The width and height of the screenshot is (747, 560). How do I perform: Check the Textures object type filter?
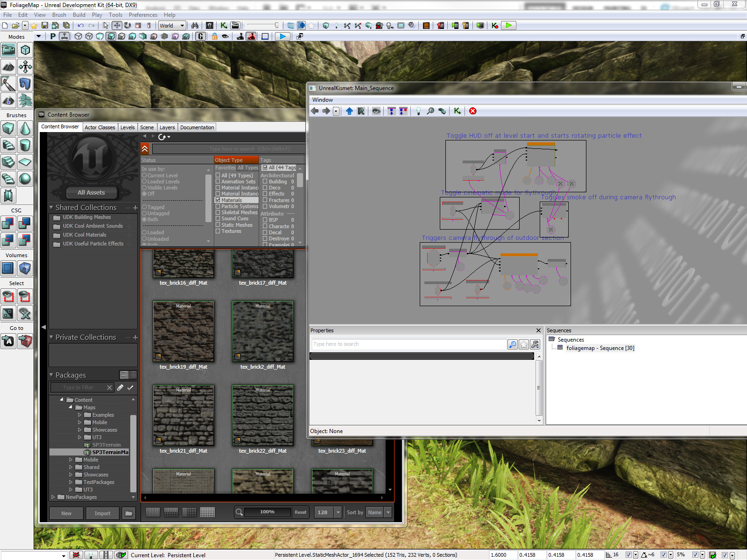point(218,231)
